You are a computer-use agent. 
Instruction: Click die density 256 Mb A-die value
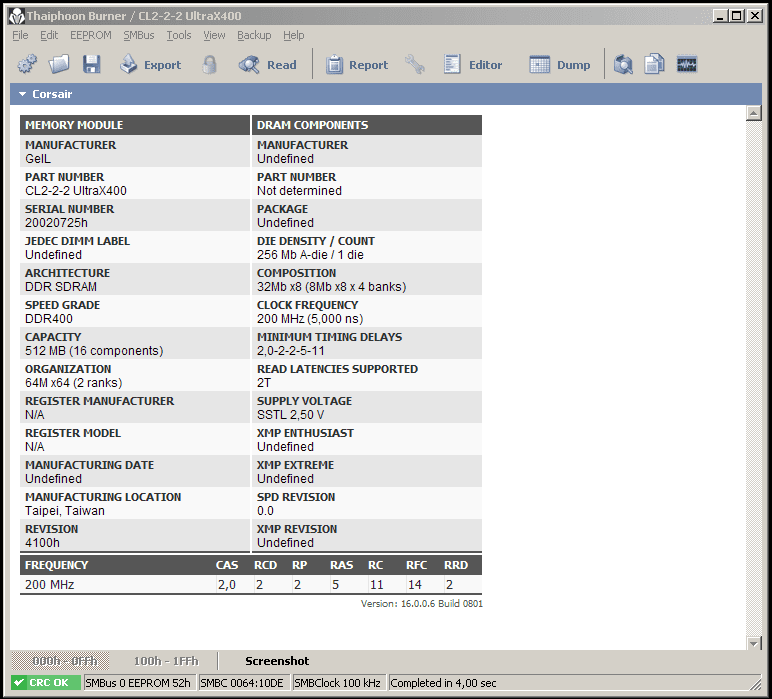pyautogui.click(x=310, y=255)
